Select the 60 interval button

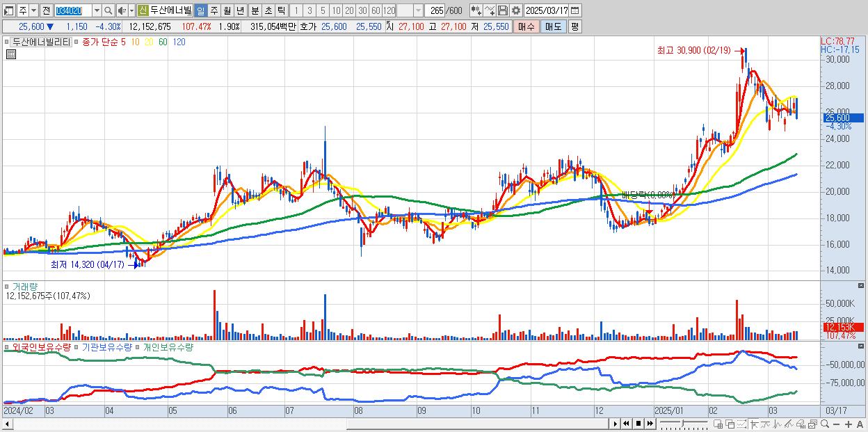pyautogui.click(x=376, y=10)
